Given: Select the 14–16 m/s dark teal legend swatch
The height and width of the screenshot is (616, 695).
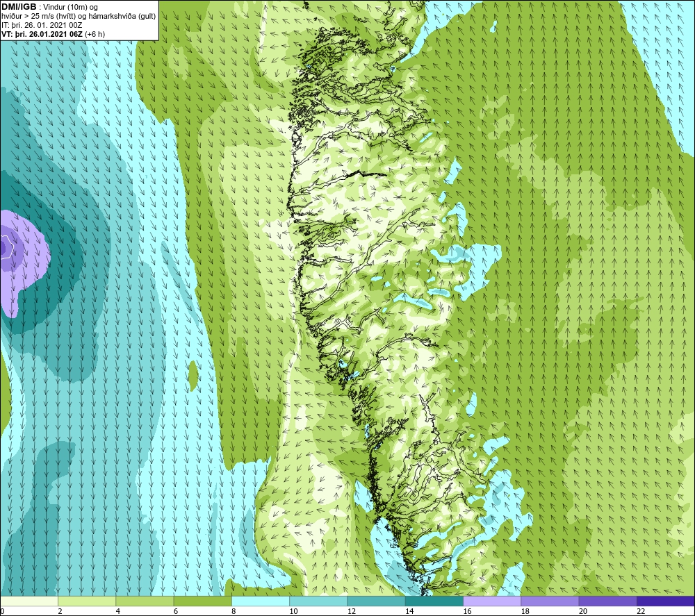Looking at the screenshot, I should (434, 601).
